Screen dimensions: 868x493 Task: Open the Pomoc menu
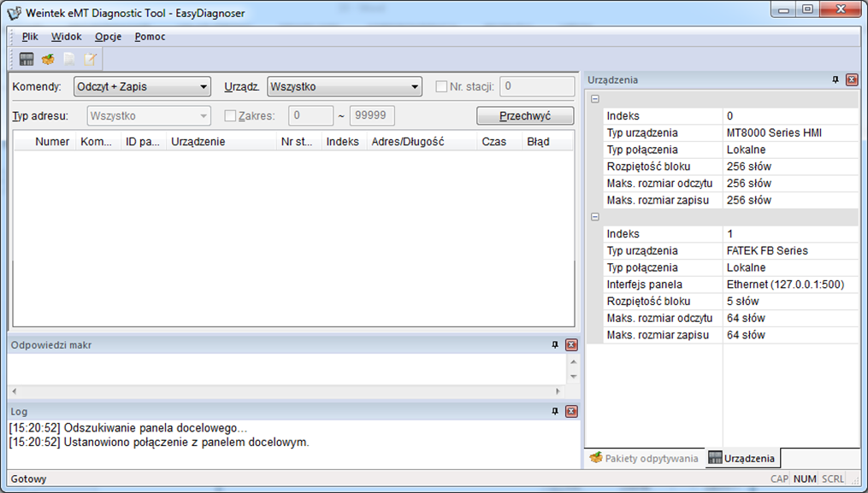coord(150,37)
